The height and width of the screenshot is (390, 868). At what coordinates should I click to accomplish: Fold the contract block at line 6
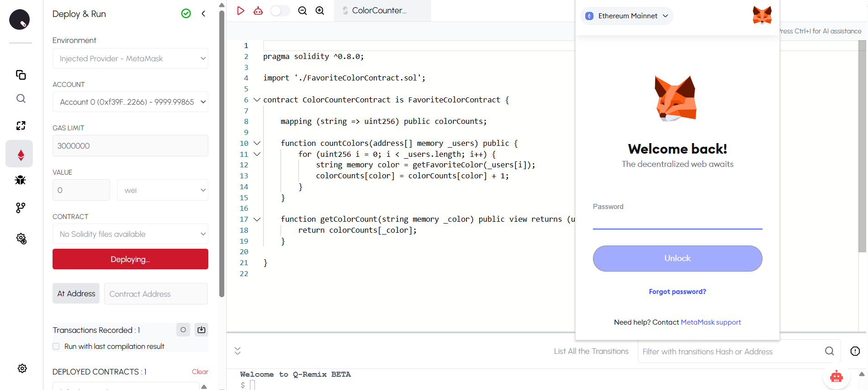pyautogui.click(x=257, y=100)
